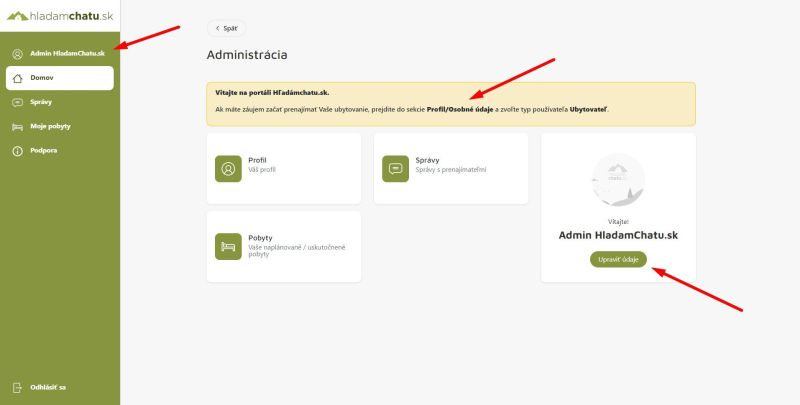The image size is (800, 405).
Task: Open Podpora in the sidebar
Action: 60,151
